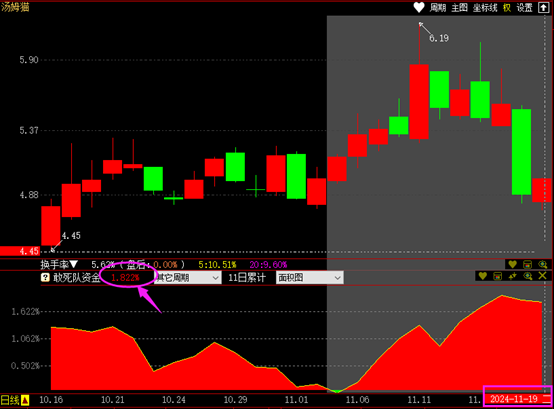Image resolution: width=554 pixels, height=409 pixels.
Task: Click the 5:10.51% turnover value
Action: click(x=217, y=265)
